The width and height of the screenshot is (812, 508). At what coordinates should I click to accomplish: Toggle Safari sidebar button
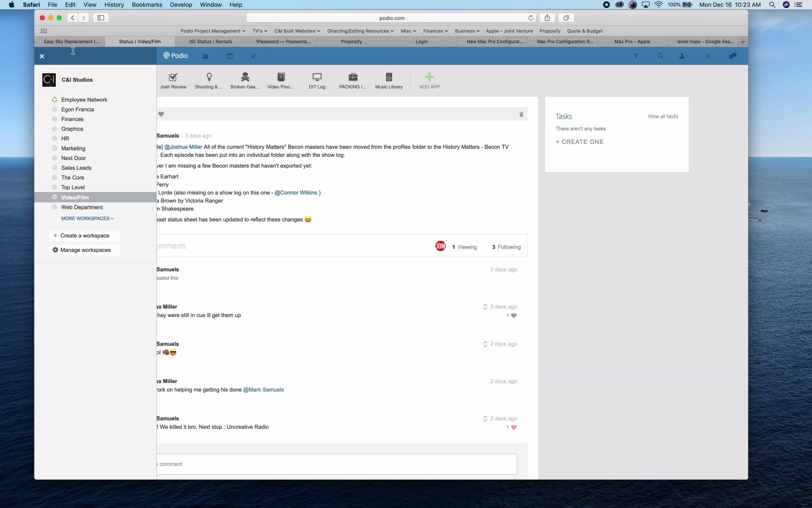click(101, 18)
